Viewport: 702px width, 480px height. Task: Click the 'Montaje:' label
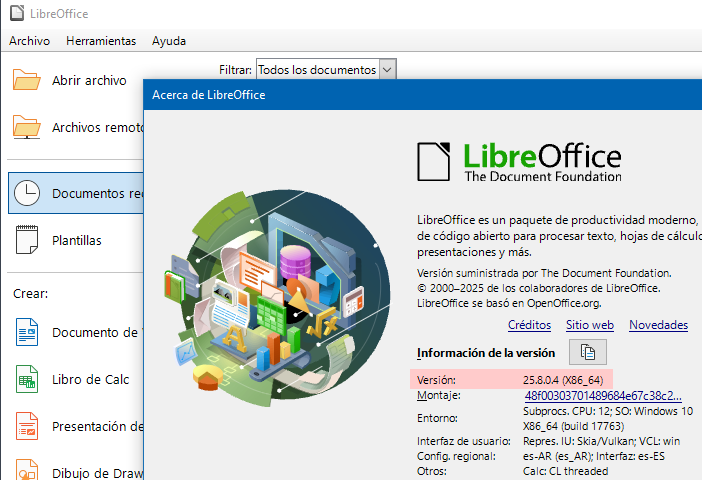tap(439, 395)
